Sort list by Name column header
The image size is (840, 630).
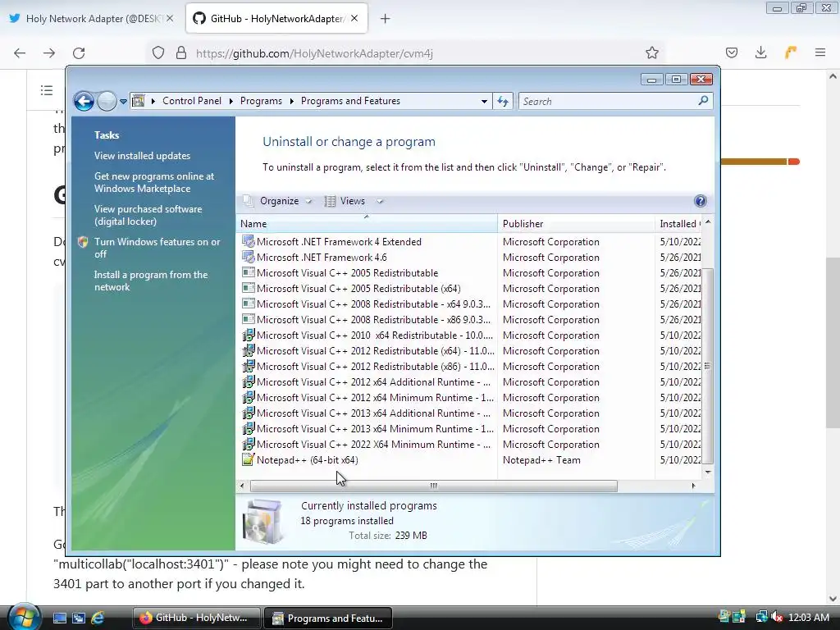click(x=367, y=224)
